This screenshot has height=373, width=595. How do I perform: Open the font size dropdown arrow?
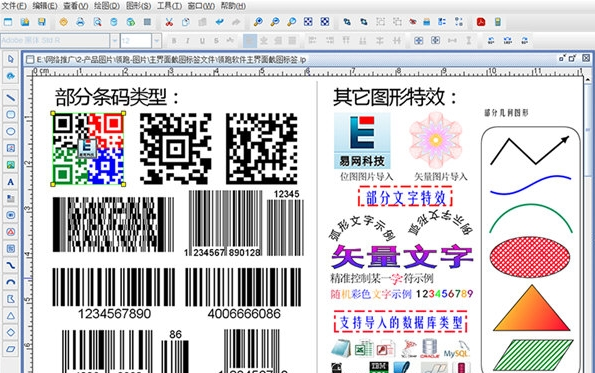pos(156,41)
